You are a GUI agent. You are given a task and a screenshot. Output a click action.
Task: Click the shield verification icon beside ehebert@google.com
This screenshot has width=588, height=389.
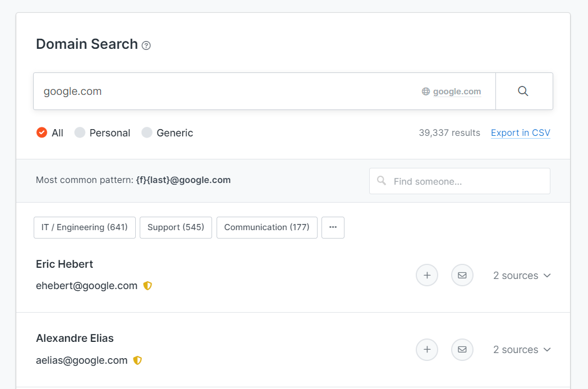(148, 286)
